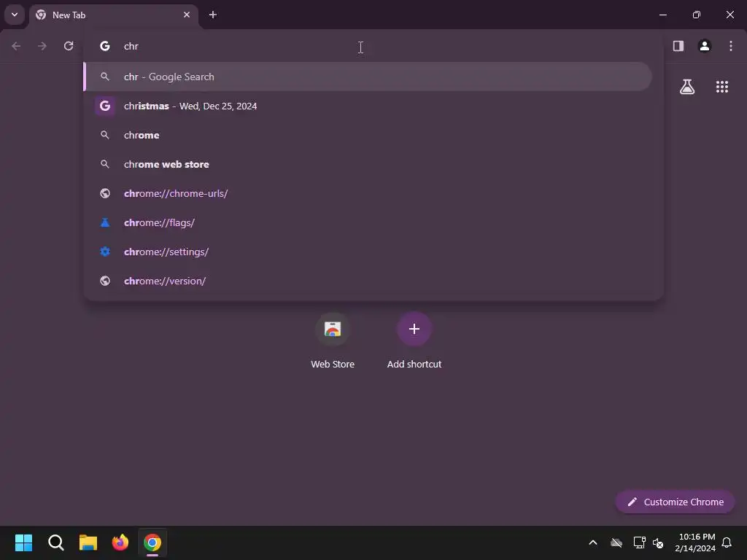Click the gear icon beside chrome://settings/
Viewport: 747px width, 560px height.
[x=105, y=252]
